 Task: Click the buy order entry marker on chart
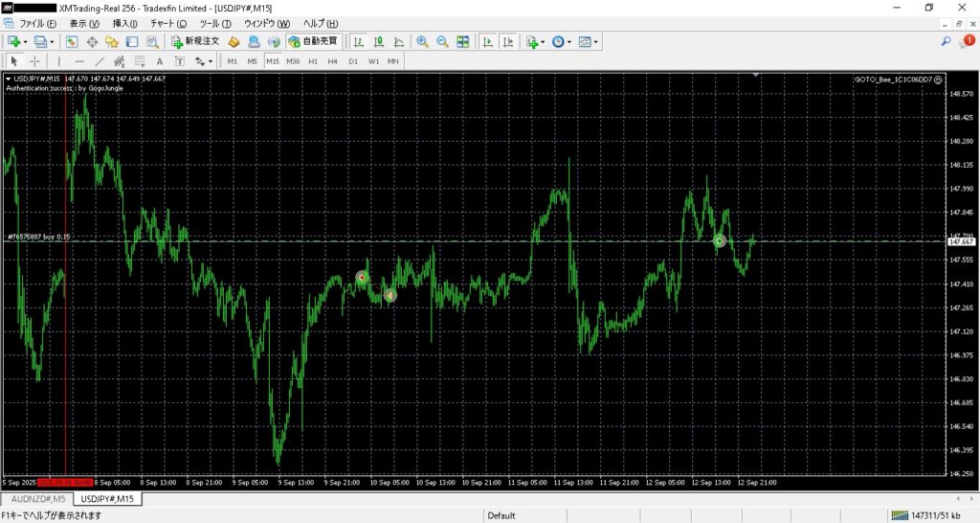click(x=720, y=240)
